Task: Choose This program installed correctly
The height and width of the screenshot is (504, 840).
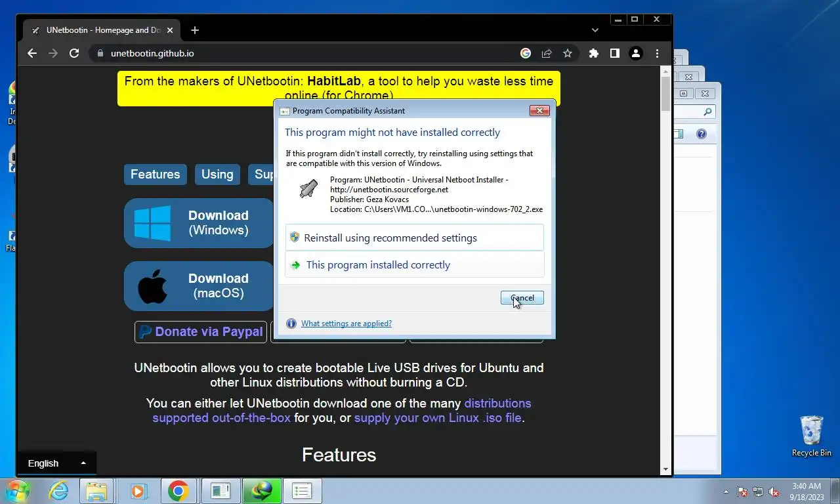Action: [x=415, y=265]
